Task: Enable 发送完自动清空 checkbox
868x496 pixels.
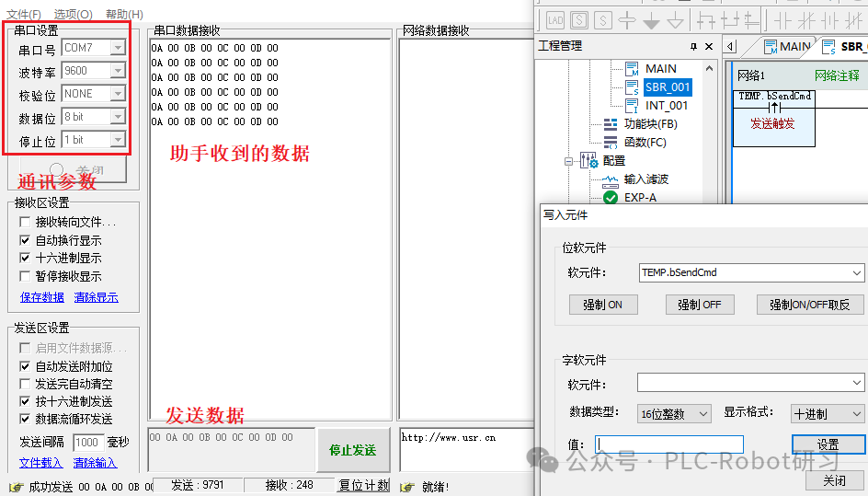Action: (x=25, y=384)
